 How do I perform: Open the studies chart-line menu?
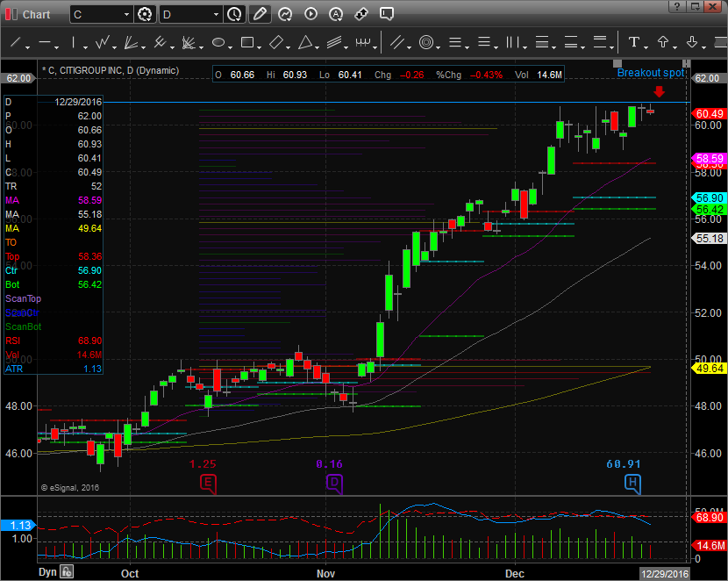point(285,14)
